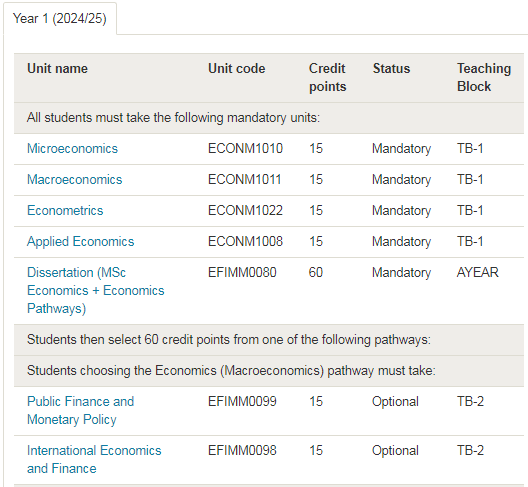The width and height of the screenshot is (528, 487).
Task: Open the Econometrics unit link
Action: point(65,210)
